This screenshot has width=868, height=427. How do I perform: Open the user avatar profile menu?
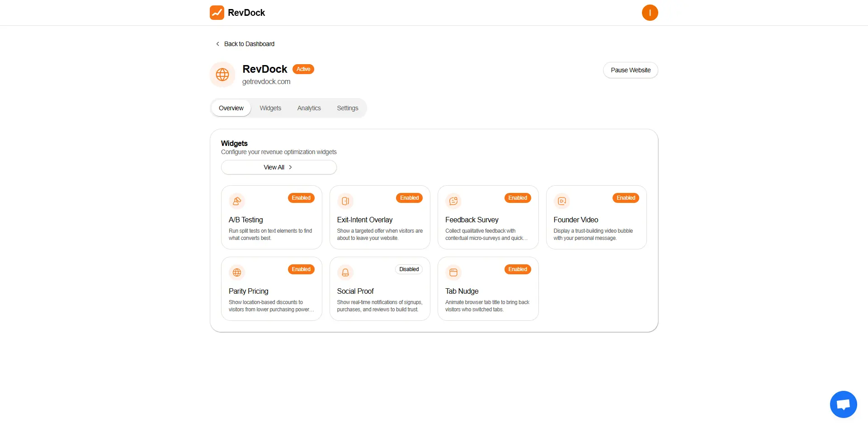[650, 13]
